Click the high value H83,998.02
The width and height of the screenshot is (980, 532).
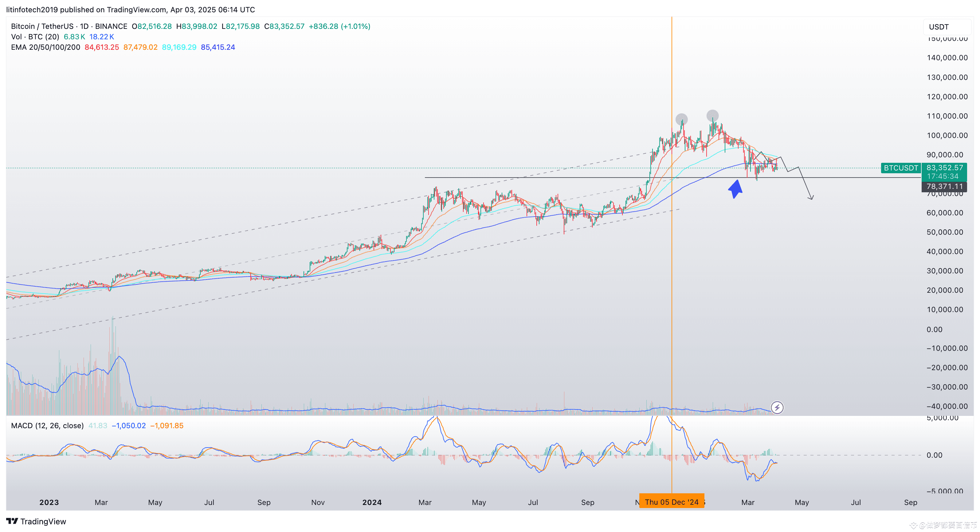coord(197,26)
